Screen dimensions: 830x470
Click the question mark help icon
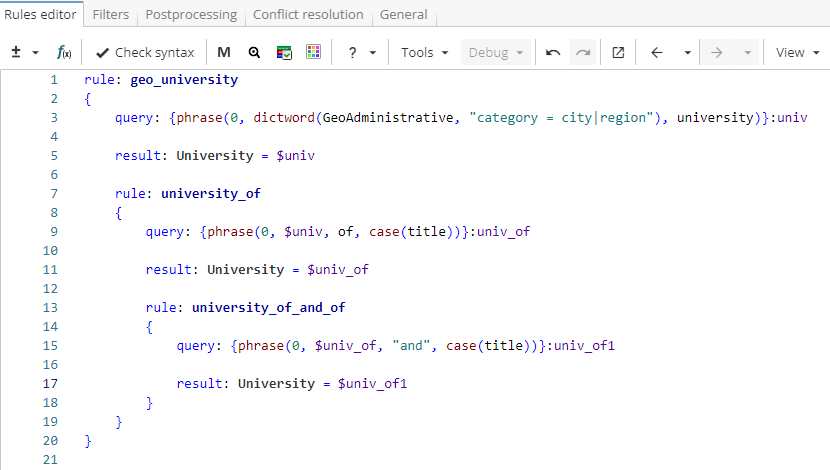pos(352,52)
